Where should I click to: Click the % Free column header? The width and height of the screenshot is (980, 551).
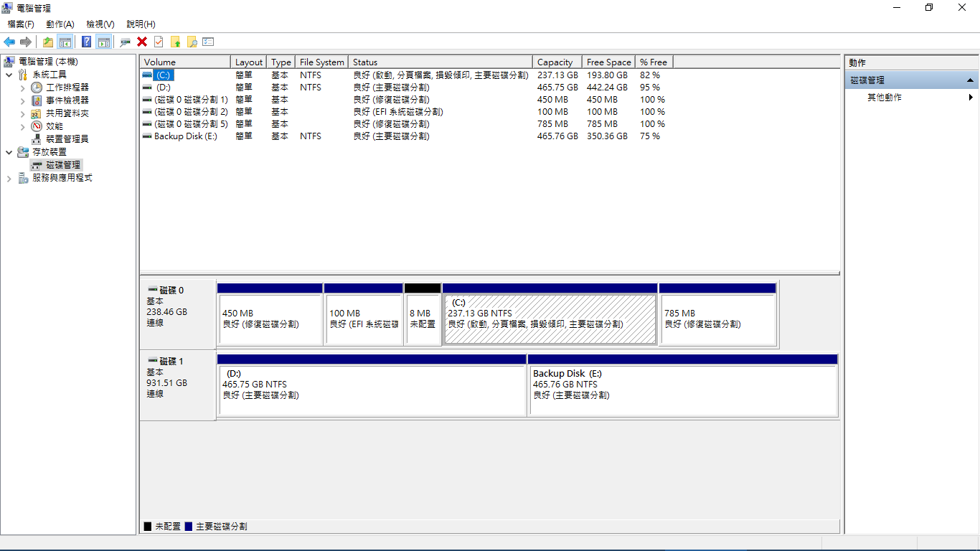tap(654, 62)
